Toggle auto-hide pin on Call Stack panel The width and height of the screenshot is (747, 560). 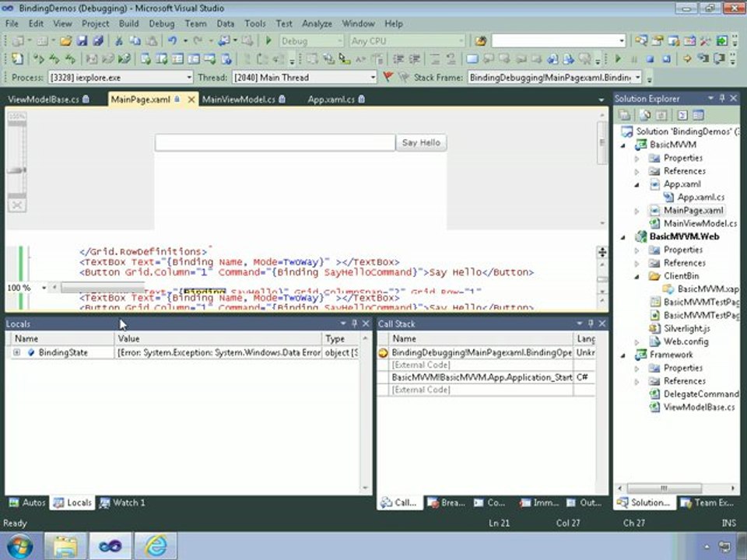pos(591,324)
